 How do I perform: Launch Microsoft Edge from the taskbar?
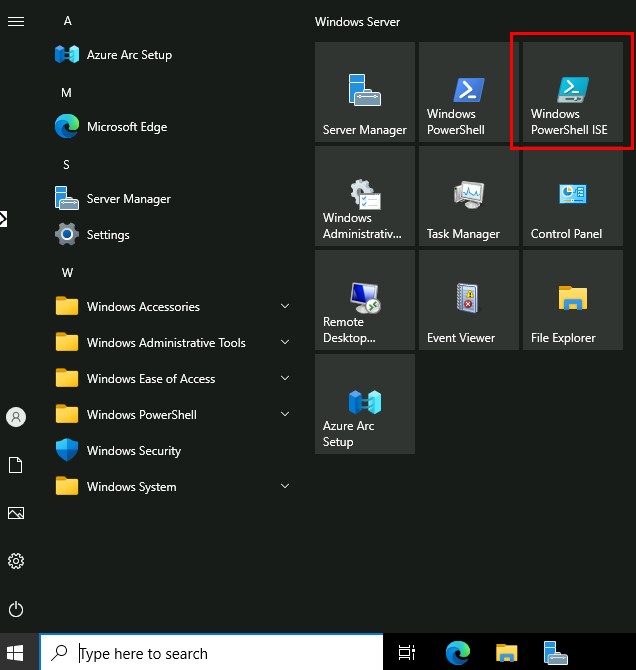(457, 652)
